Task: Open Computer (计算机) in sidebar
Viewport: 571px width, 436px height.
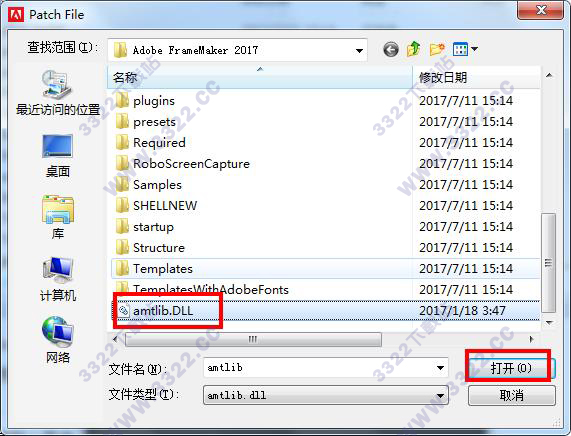Action: tap(58, 280)
